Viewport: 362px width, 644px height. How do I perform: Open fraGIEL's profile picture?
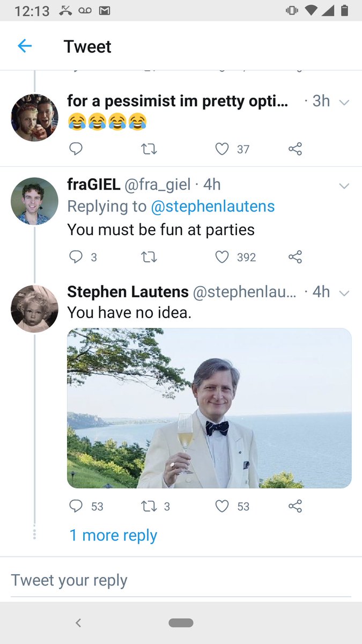[34, 201]
